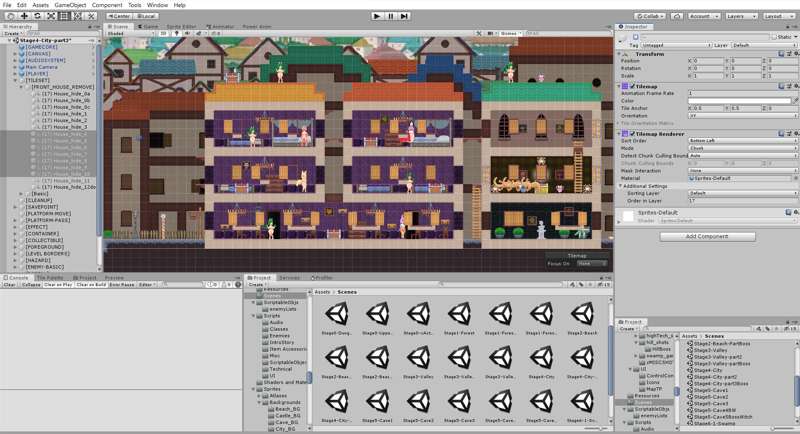Click the Pause button
Image resolution: width=800 pixels, height=434 pixels.
click(391, 16)
